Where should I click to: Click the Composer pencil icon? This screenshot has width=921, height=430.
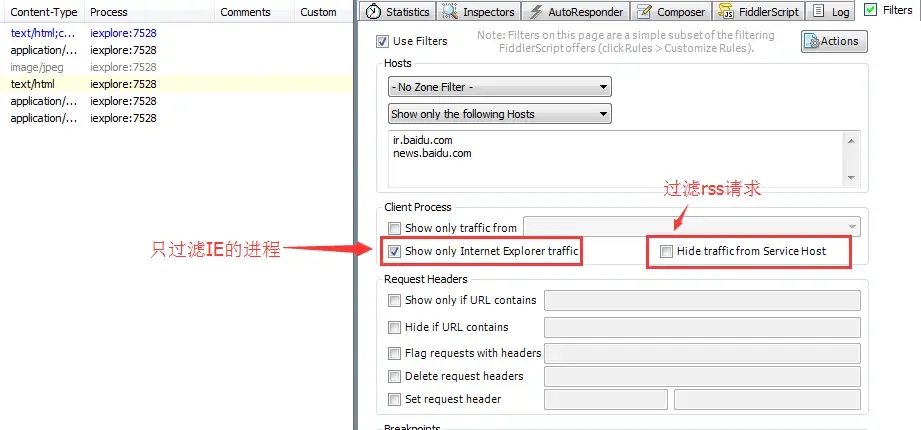pos(644,12)
